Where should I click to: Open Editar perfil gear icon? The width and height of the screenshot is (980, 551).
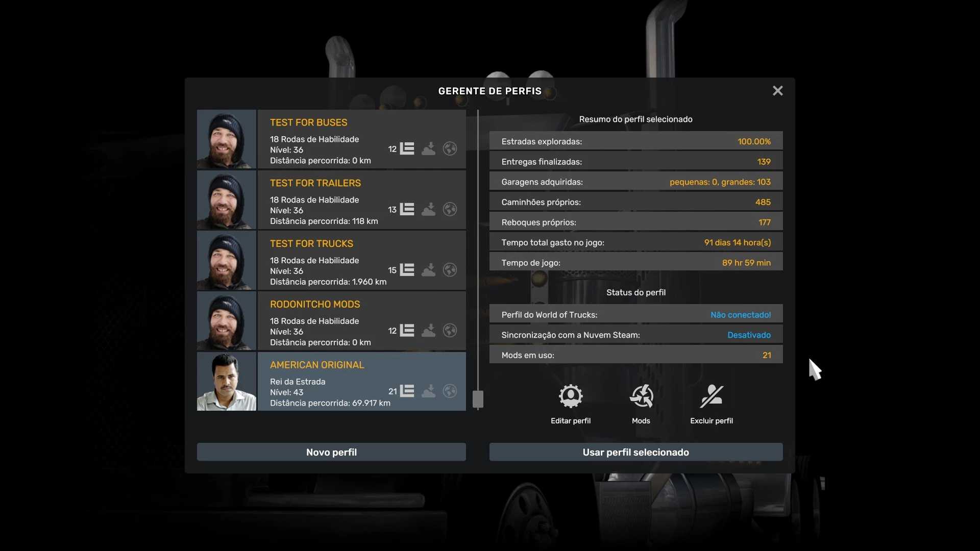tap(570, 396)
